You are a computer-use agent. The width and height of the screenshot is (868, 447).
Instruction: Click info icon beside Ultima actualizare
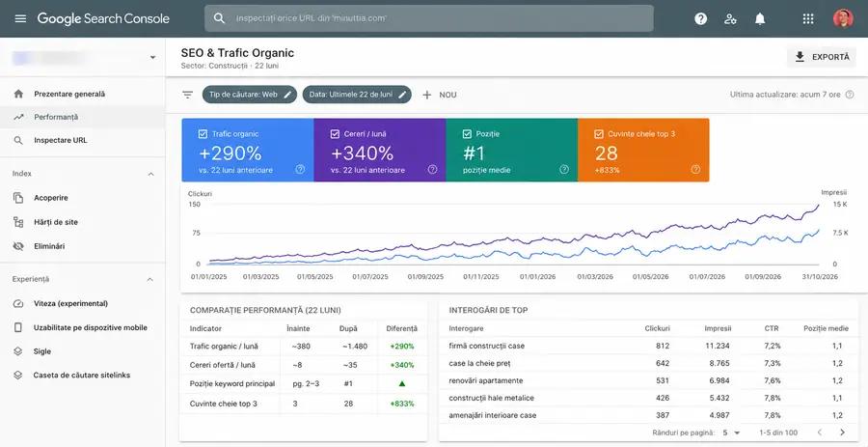850,95
